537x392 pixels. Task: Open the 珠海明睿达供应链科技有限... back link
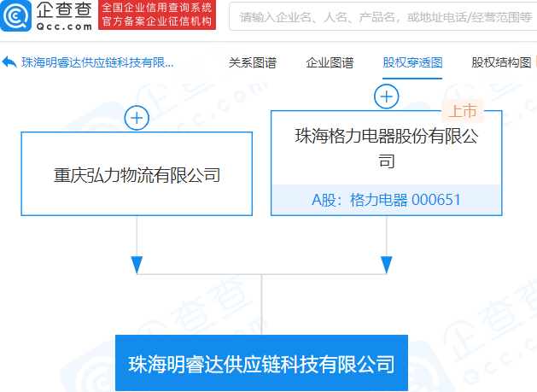[97, 62]
